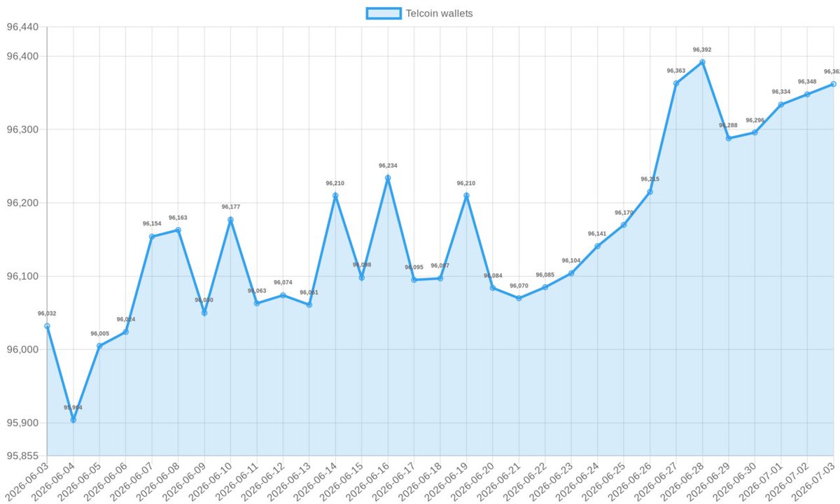Click the 96,097 value label
840x504 pixels.
440,266
